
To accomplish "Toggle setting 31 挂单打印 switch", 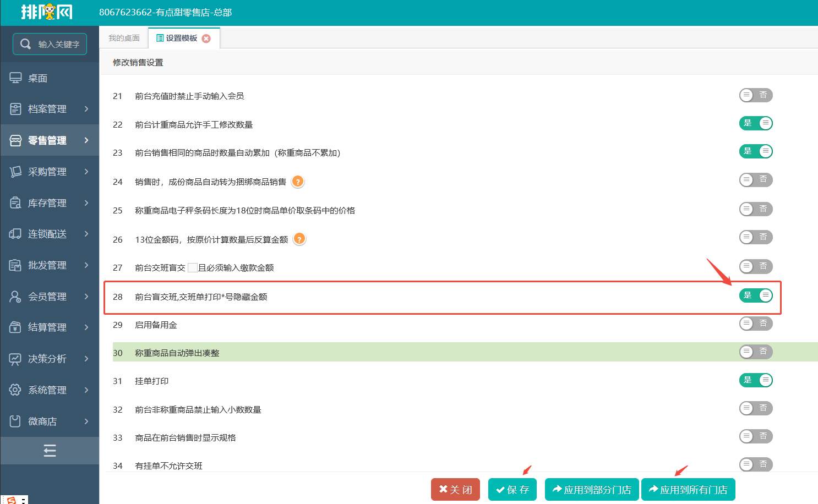I will (756, 380).
